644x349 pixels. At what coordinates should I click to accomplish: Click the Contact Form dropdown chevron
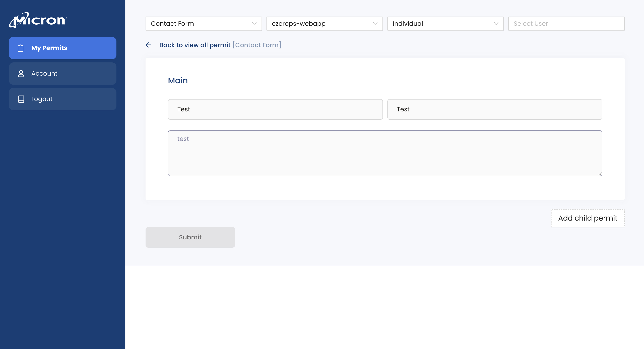(x=254, y=24)
